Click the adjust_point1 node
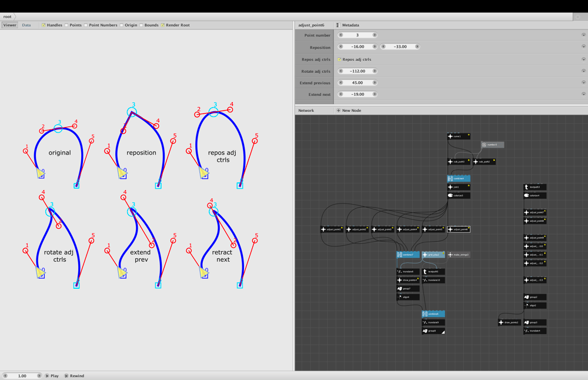The image size is (588, 380). 332,229
